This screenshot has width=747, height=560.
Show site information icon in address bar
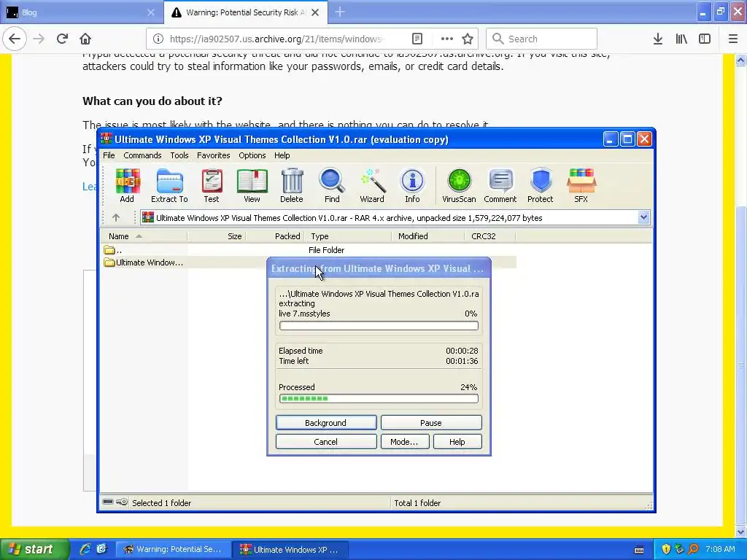click(x=158, y=39)
